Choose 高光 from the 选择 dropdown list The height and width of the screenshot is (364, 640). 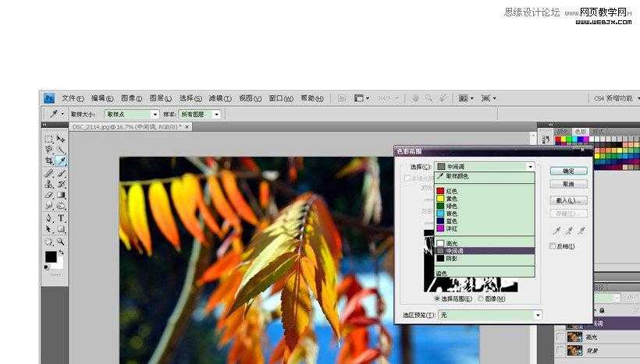485,243
